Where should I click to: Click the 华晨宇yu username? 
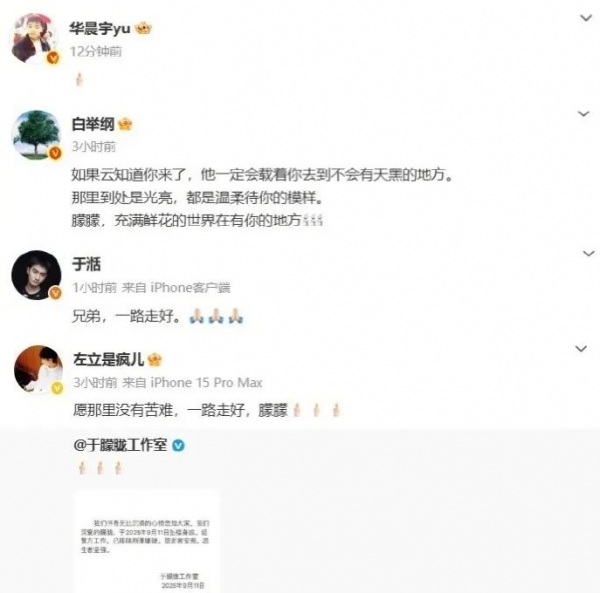[x=100, y=28]
